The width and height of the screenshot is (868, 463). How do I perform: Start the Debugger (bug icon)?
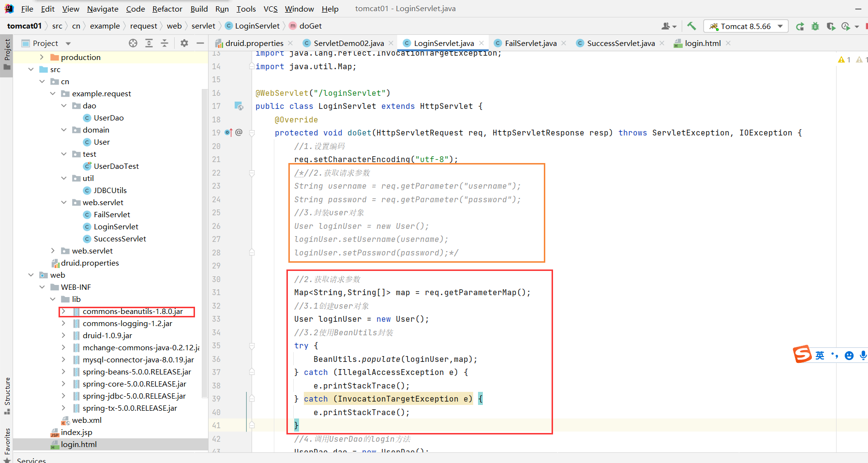[x=815, y=26]
